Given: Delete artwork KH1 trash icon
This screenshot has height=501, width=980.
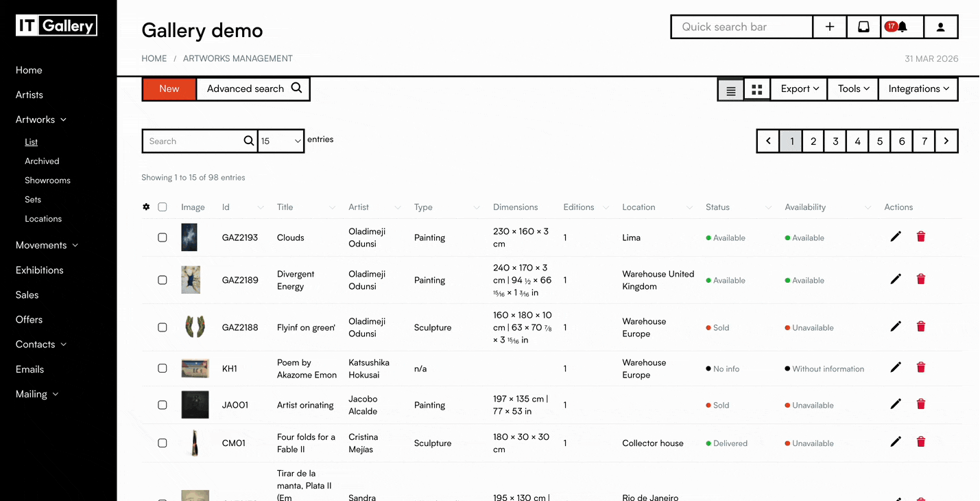Looking at the screenshot, I should click(x=921, y=368).
